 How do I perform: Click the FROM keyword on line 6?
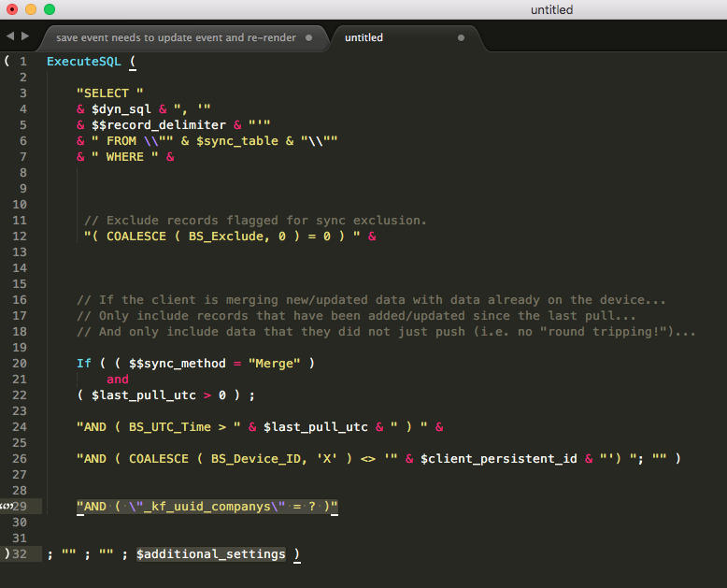(x=121, y=141)
